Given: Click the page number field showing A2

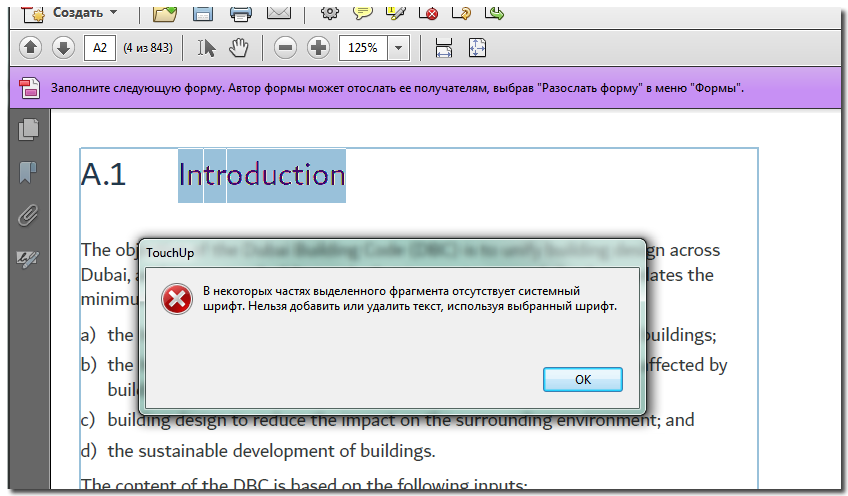Looking at the screenshot, I should click(x=99, y=47).
